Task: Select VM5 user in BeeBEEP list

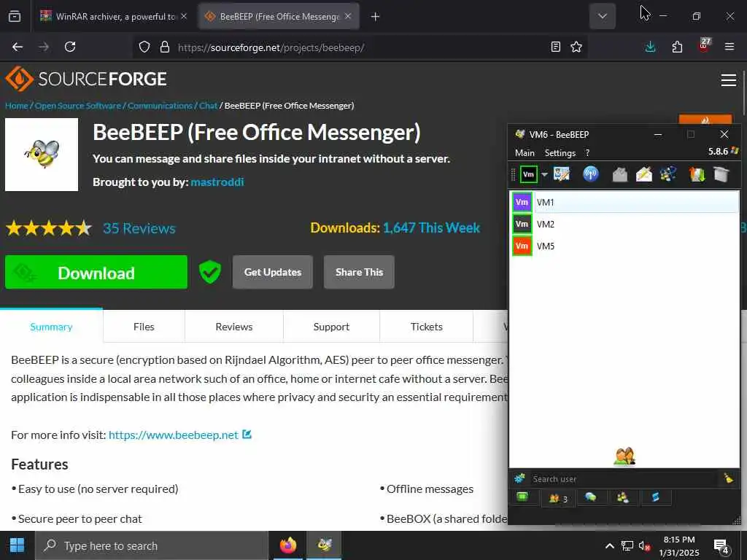Action: tap(625, 246)
